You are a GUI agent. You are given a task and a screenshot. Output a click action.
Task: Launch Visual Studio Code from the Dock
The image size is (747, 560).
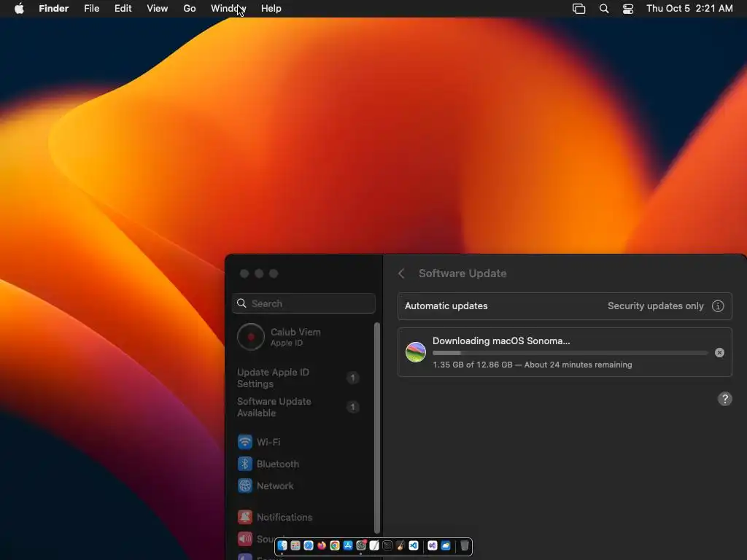[x=414, y=545]
